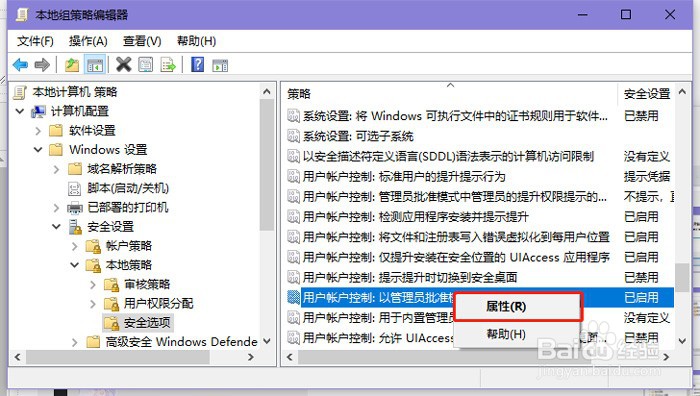Select Windows 设置 tree item
700x396 pixels.
108,150
